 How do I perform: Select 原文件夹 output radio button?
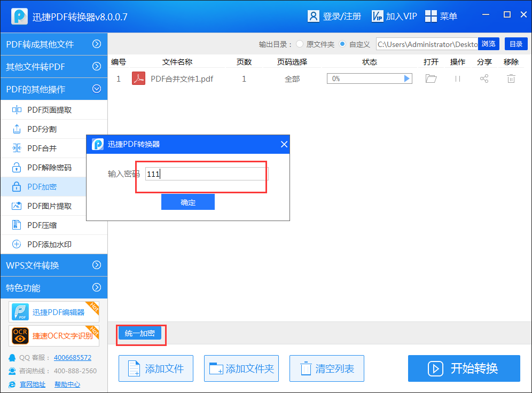click(x=299, y=44)
